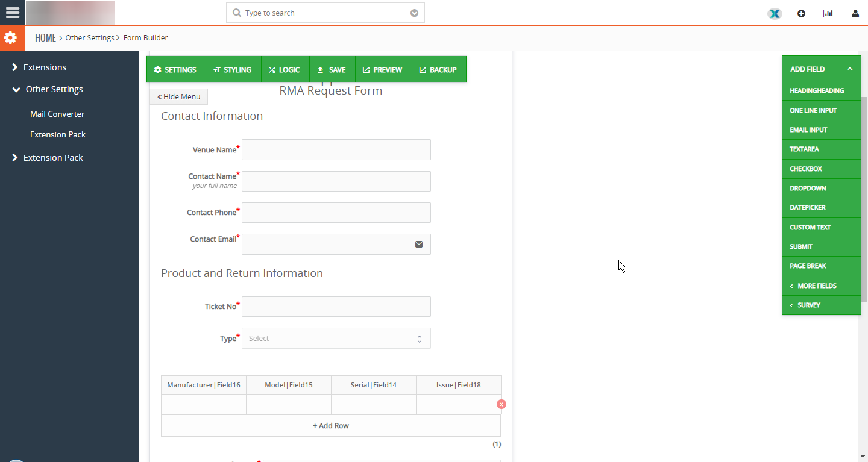Image resolution: width=868 pixels, height=462 pixels.
Task: Add a ONE LINE INPUT field
Action: pyautogui.click(x=822, y=110)
